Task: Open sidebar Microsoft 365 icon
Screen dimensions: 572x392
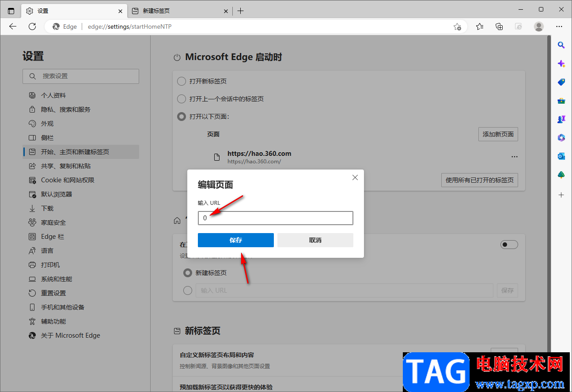Action: pos(561,138)
